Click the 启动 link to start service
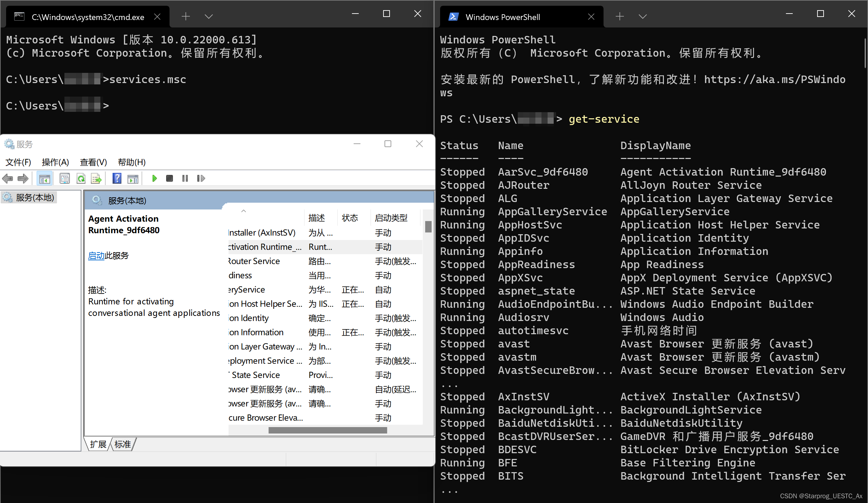Screen dimensions: 868x503 [96, 256]
